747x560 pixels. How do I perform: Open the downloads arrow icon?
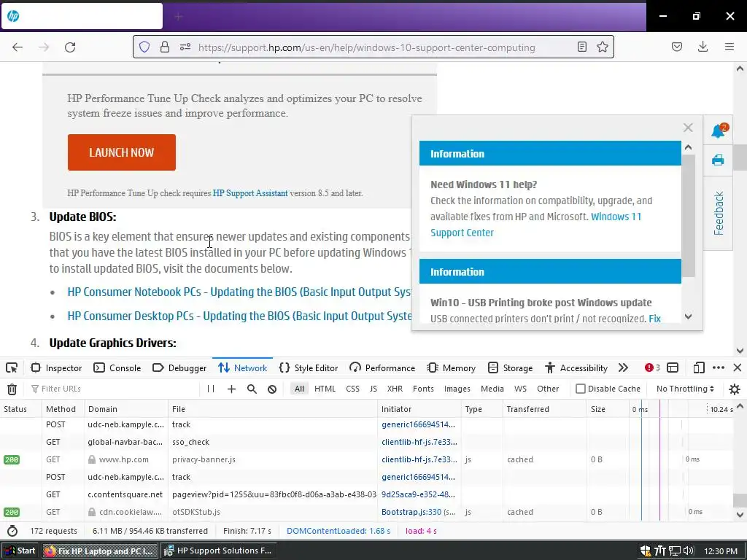click(x=703, y=47)
